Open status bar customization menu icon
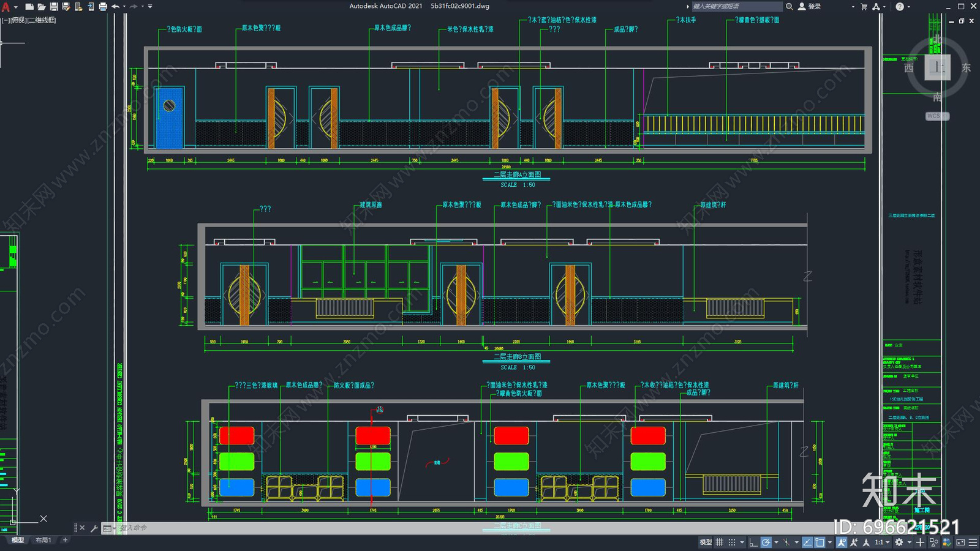This screenshot has width=980, height=551. [973, 542]
